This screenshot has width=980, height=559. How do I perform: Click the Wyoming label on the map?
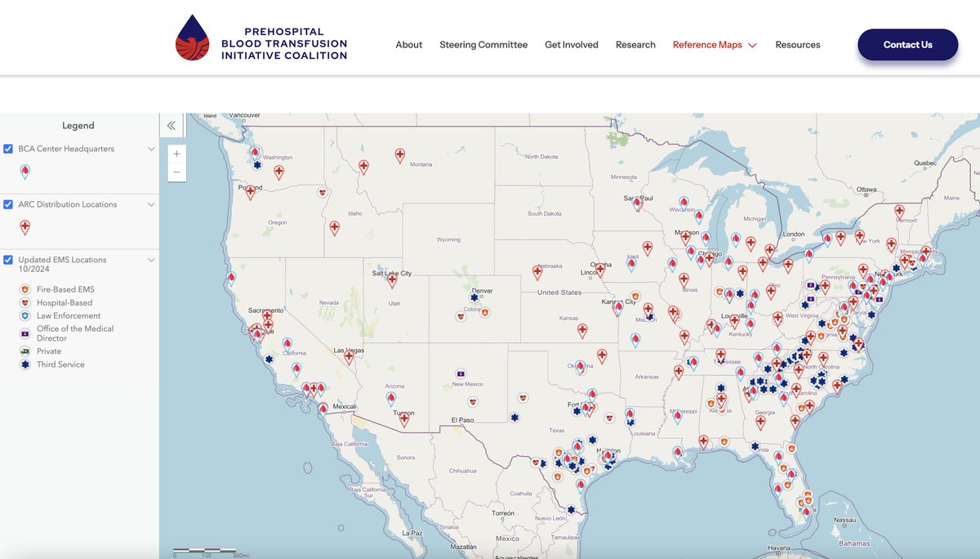448,239
